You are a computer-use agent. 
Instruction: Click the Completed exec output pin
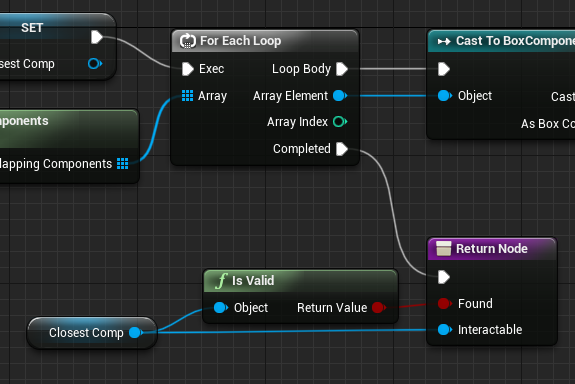tap(342, 149)
